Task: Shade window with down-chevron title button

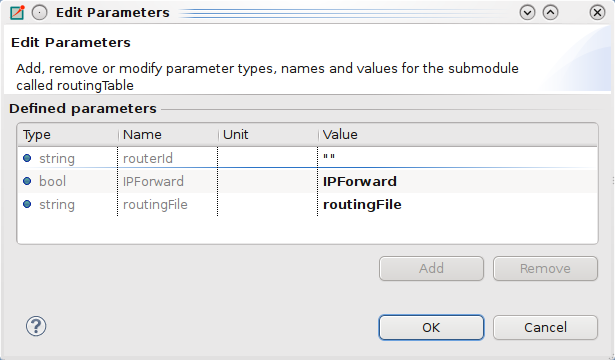Action: [x=527, y=13]
